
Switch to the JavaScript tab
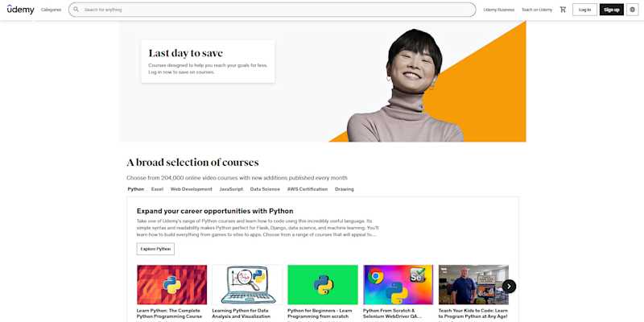tap(231, 189)
